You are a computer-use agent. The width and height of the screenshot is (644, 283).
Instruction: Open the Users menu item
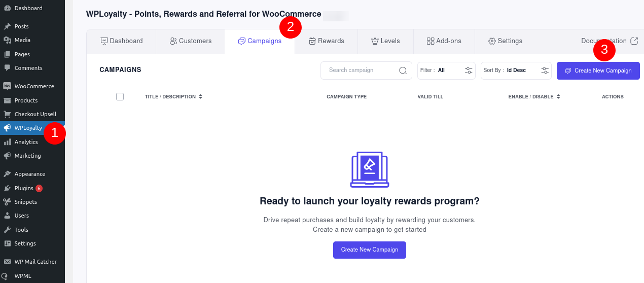[32, 216]
